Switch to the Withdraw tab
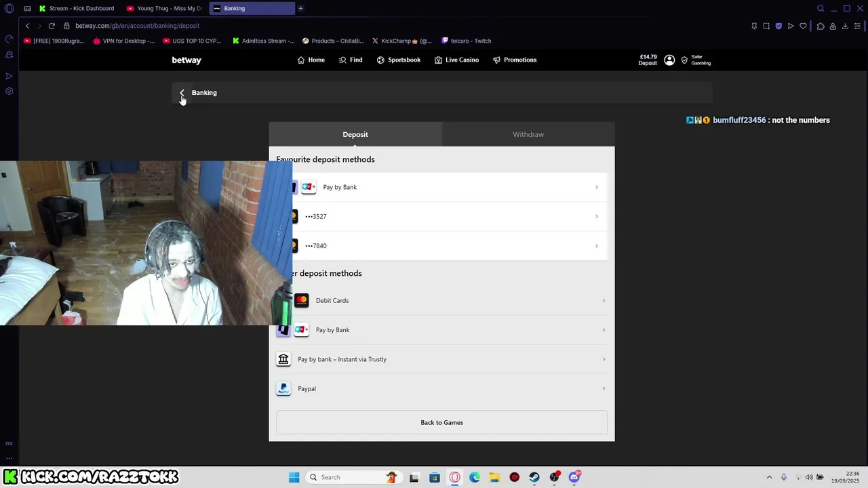This screenshot has width=868, height=488. coord(528,134)
